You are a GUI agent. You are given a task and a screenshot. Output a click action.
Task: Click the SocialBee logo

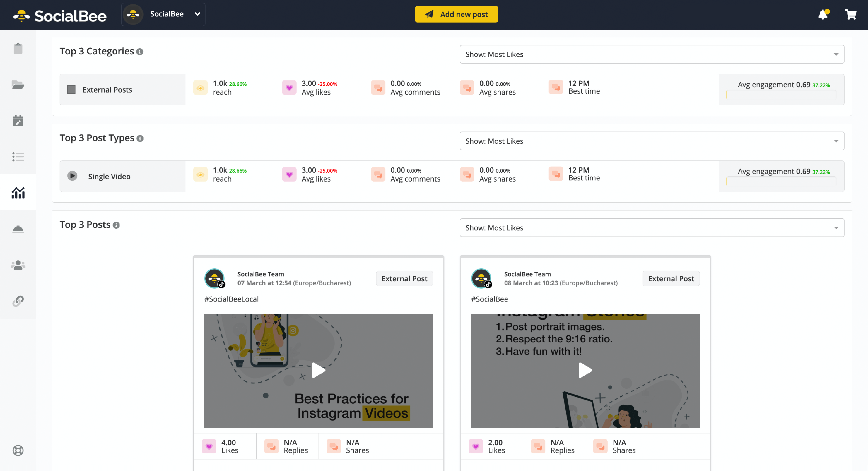pos(60,16)
